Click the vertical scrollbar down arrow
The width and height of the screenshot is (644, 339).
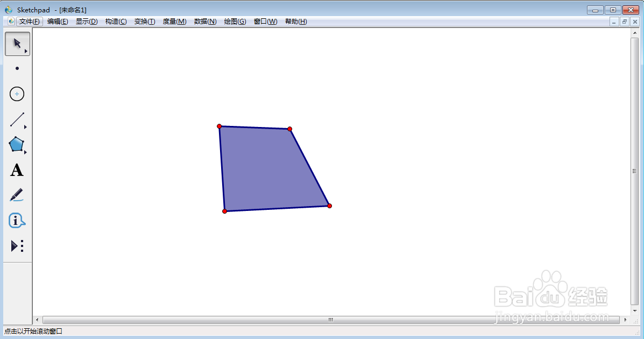point(635,311)
